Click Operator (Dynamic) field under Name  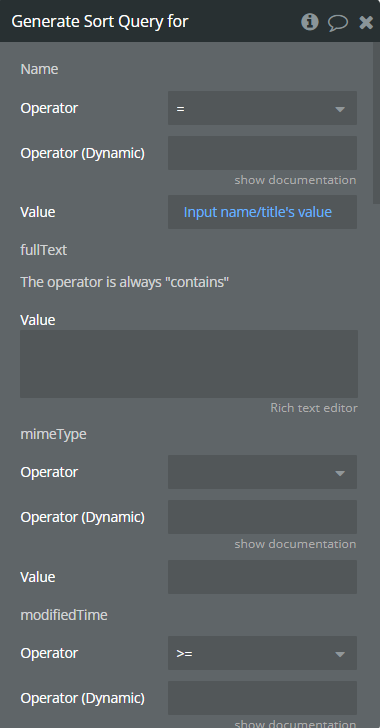pos(262,153)
